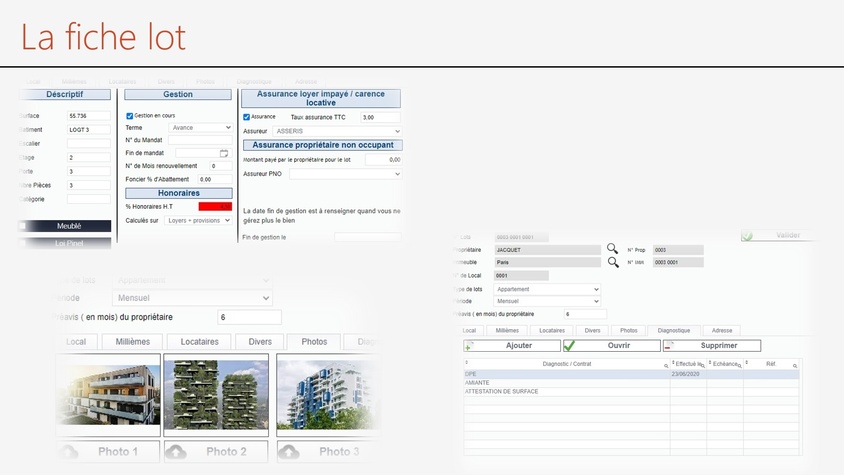Viewport: 844px width, 475px height.
Task: Select Local tab in the diagnostics panel
Action: 469,330
